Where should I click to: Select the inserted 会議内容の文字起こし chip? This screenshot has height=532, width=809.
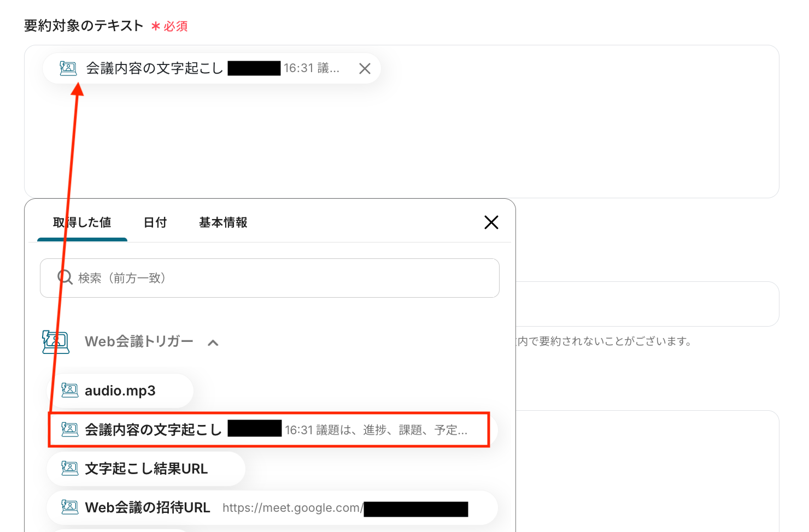pos(212,68)
